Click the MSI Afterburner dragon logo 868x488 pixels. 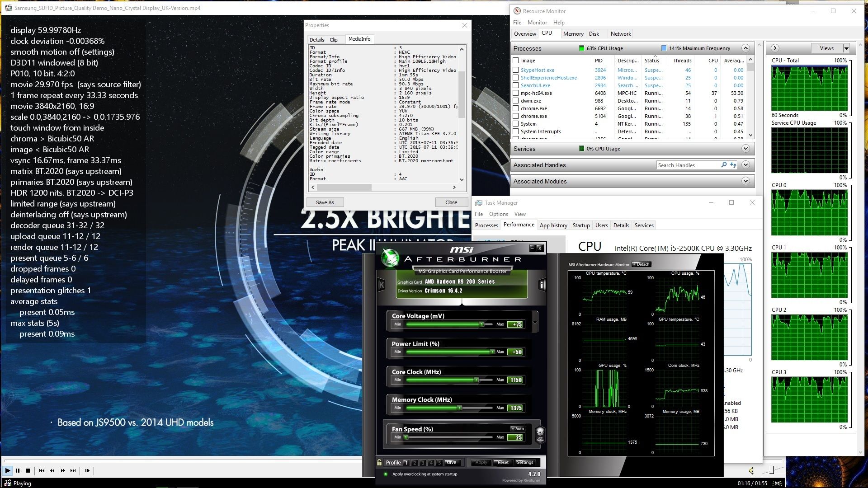point(389,258)
